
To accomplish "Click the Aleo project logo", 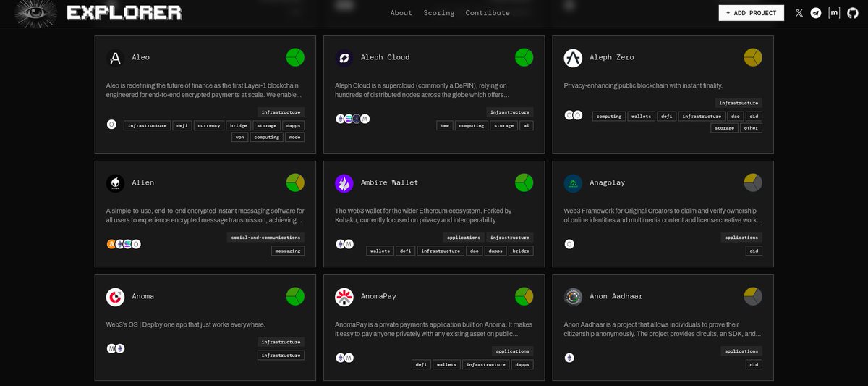I will pyautogui.click(x=115, y=58).
